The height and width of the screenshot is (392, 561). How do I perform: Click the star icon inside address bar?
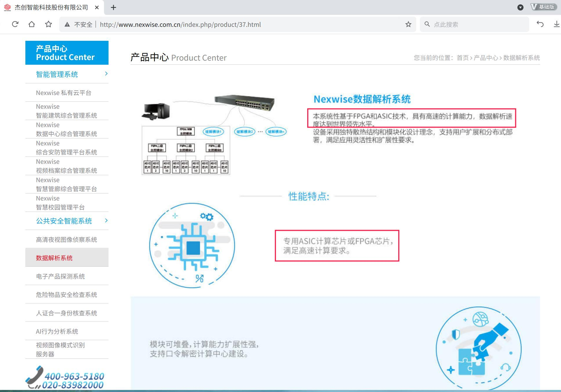coord(408,24)
